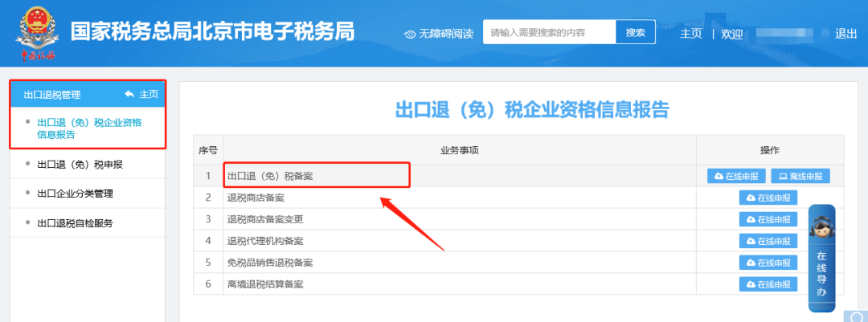Viewport: 868px width, 322px height.
Task: Click the 业务事项 column header
Action: pyautogui.click(x=460, y=150)
